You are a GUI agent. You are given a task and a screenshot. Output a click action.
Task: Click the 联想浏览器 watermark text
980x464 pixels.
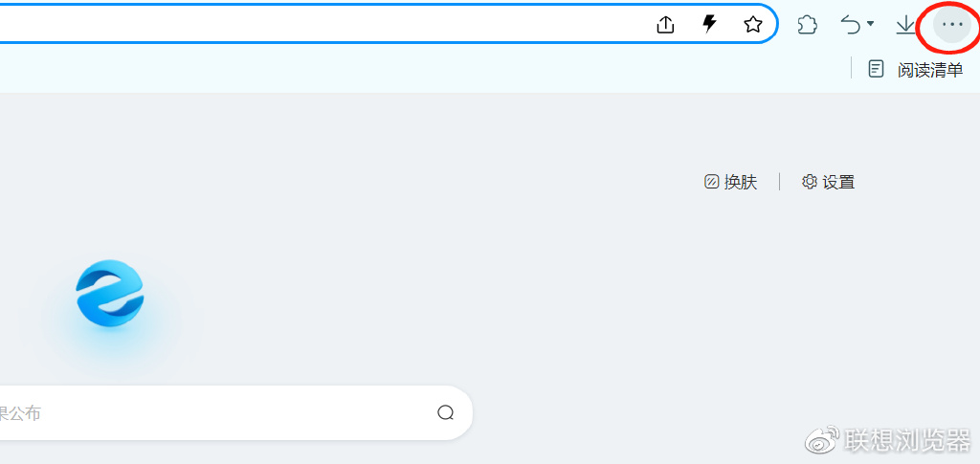click(907, 440)
